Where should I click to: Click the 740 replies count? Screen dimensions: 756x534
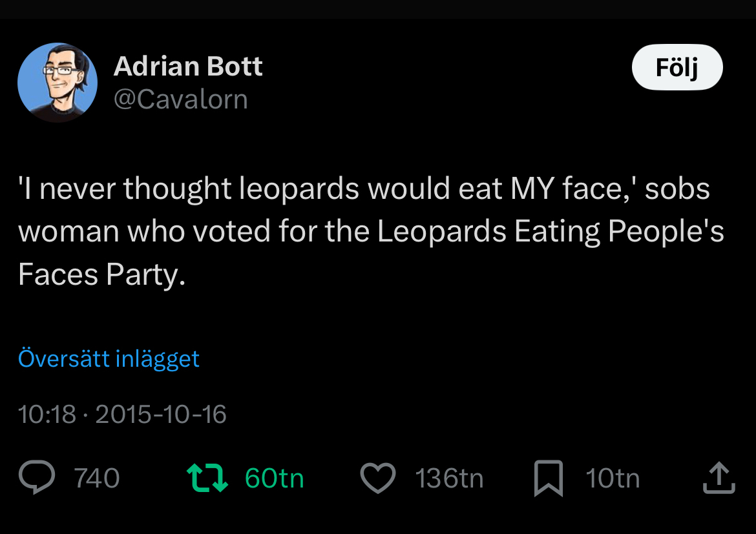coord(97,478)
